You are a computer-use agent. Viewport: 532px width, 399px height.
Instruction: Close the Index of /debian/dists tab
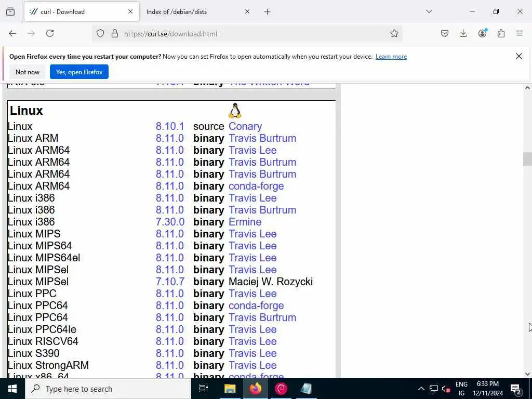click(x=247, y=11)
